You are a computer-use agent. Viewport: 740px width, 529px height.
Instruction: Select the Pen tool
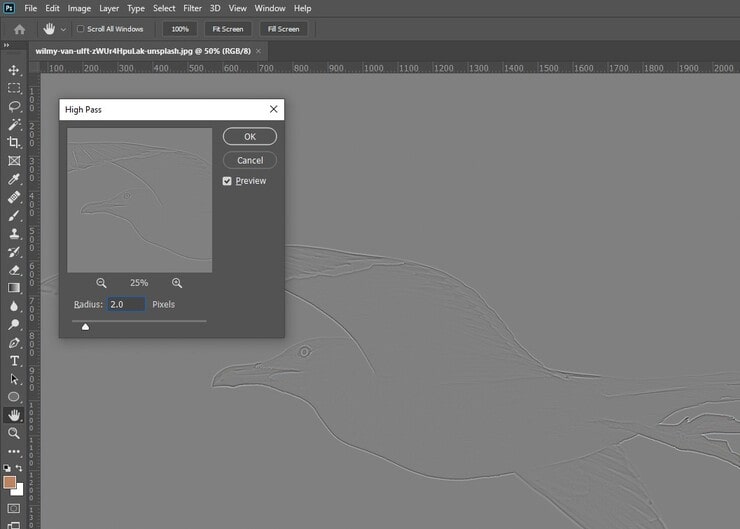pos(14,343)
